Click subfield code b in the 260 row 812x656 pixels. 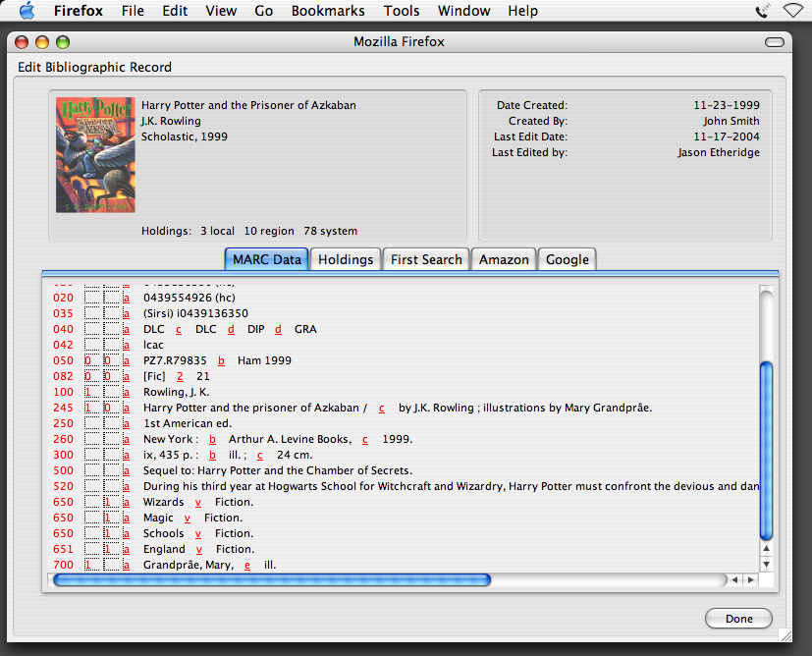point(212,440)
